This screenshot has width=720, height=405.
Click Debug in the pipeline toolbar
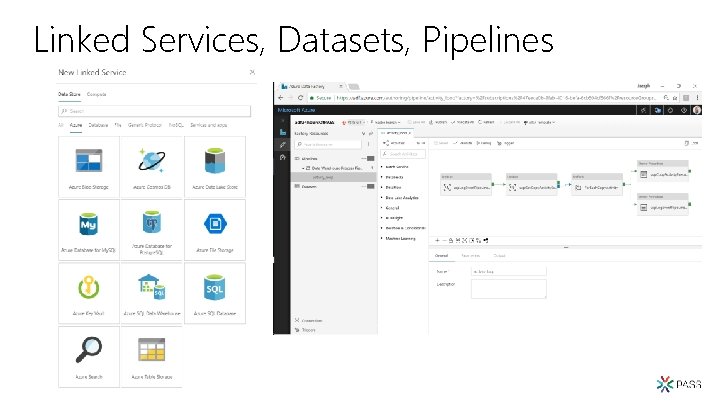(x=484, y=143)
